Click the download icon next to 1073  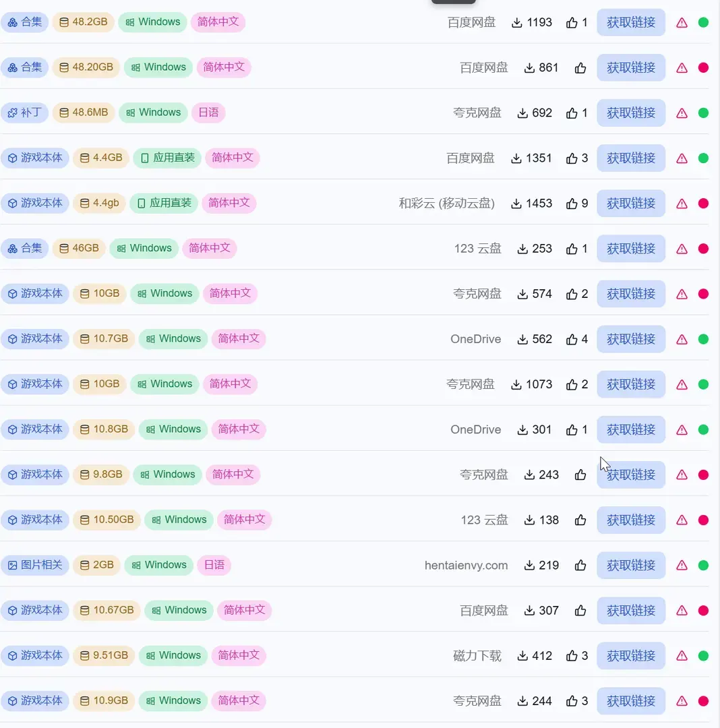pos(516,384)
